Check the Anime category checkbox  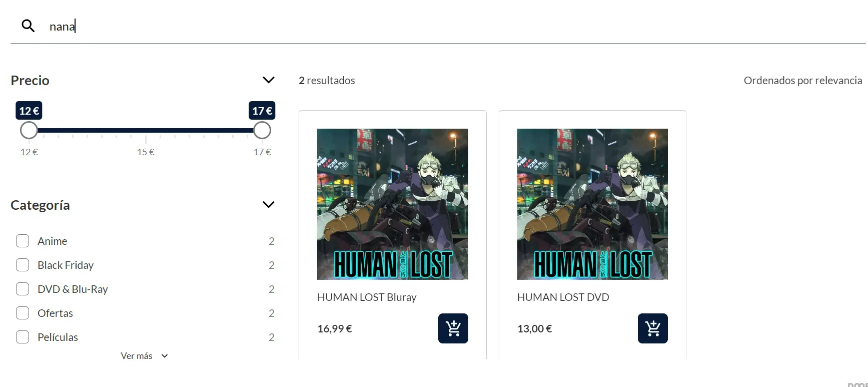click(x=23, y=241)
